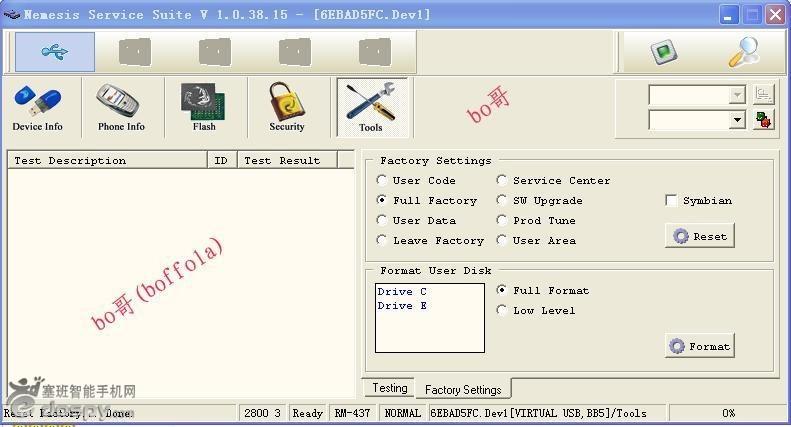Select Drive E in the disk list
Image resolution: width=791 pixels, height=427 pixels.
(x=402, y=306)
